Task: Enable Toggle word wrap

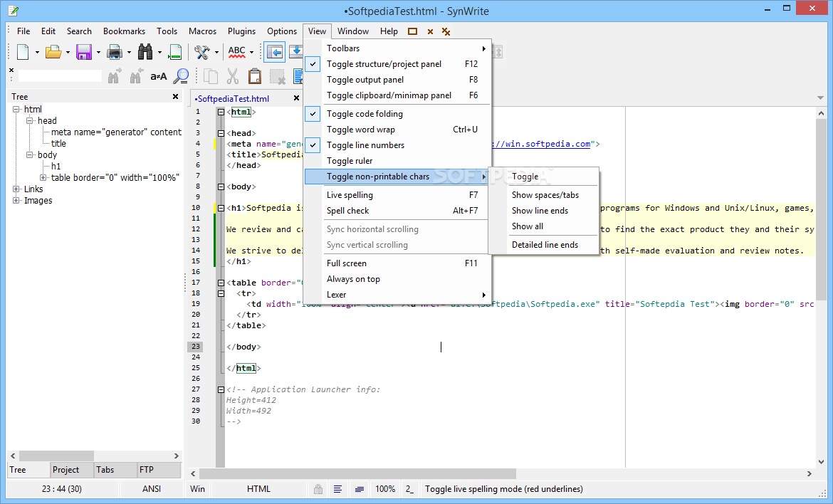Action: [397, 130]
